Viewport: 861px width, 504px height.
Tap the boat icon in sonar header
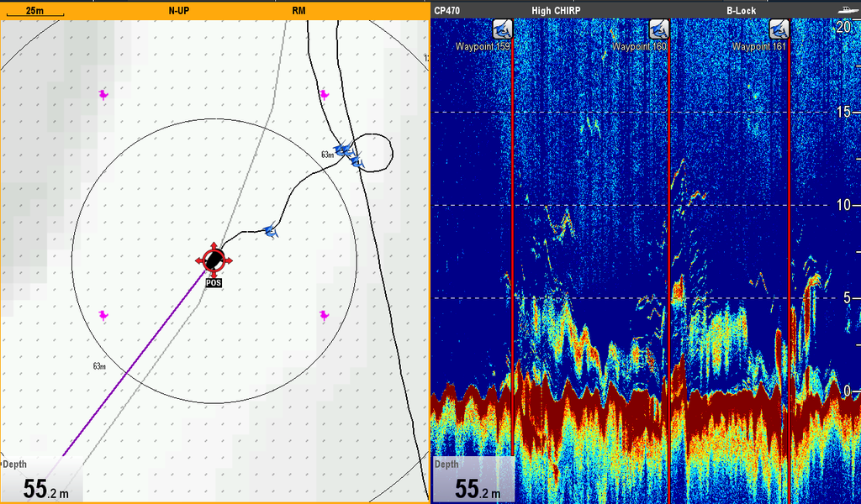[847, 10]
